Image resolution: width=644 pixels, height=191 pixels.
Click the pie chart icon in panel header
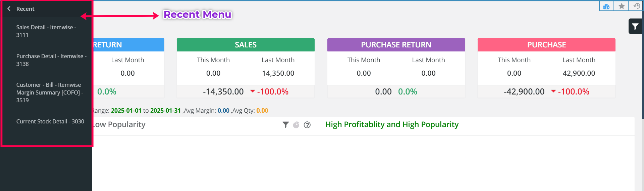296,125
